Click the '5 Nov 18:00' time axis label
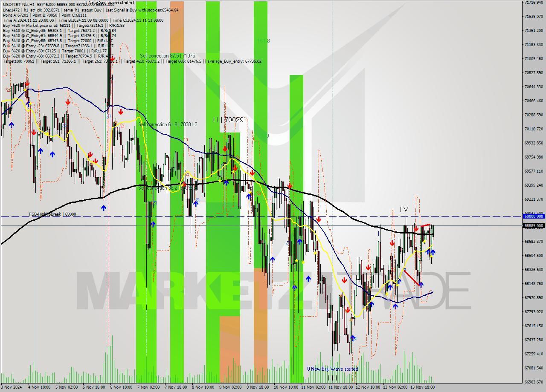 [x=94, y=387]
